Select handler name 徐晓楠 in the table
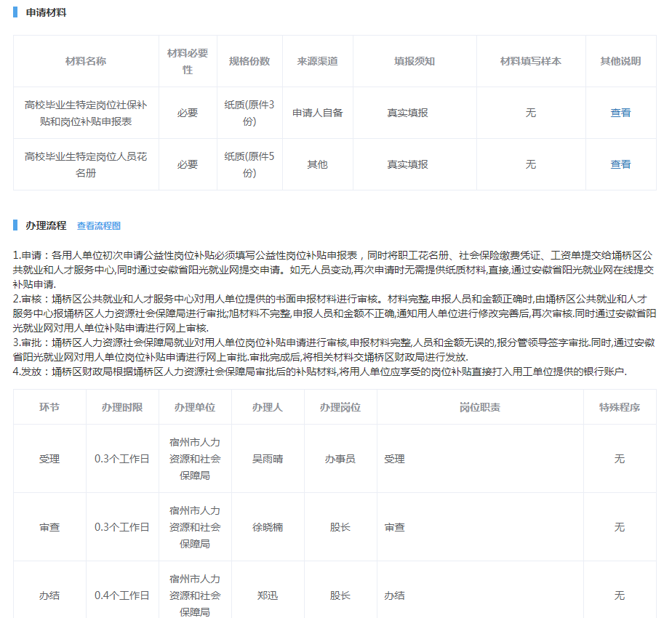The image size is (672, 618). (x=268, y=527)
